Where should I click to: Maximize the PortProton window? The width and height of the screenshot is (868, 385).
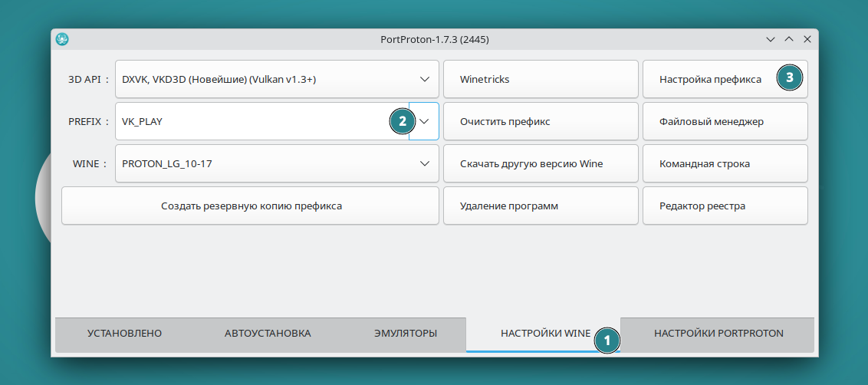click(789, 39)
